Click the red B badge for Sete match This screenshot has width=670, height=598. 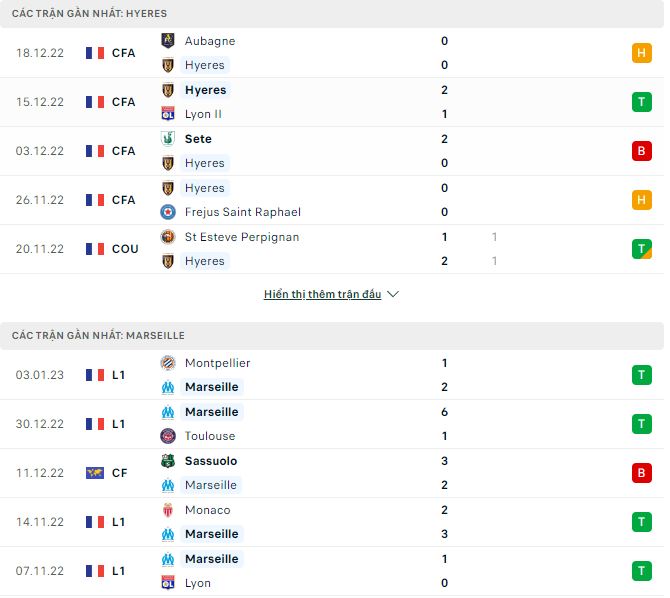coord(641,151)
